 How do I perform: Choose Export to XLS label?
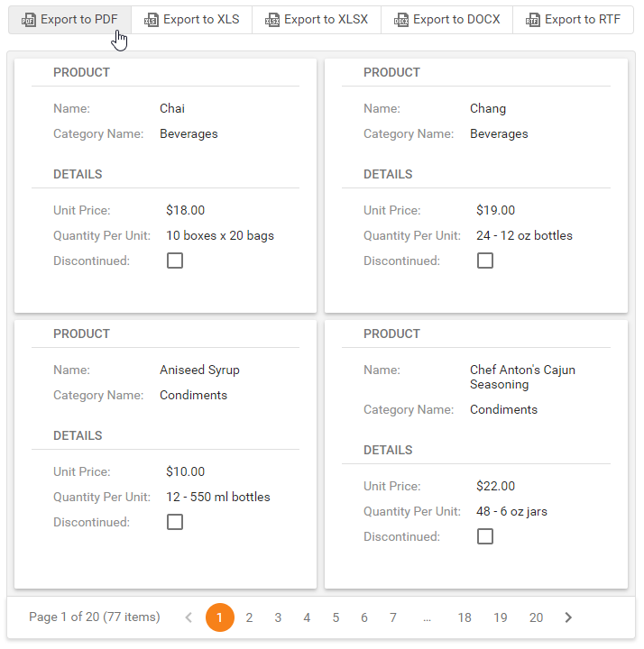pos(201,20)
